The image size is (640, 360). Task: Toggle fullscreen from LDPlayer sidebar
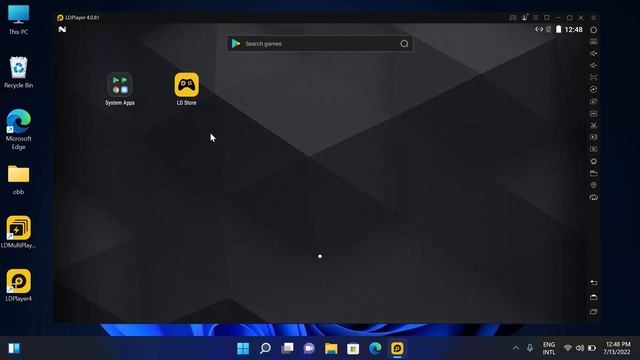tap(593, 77)
